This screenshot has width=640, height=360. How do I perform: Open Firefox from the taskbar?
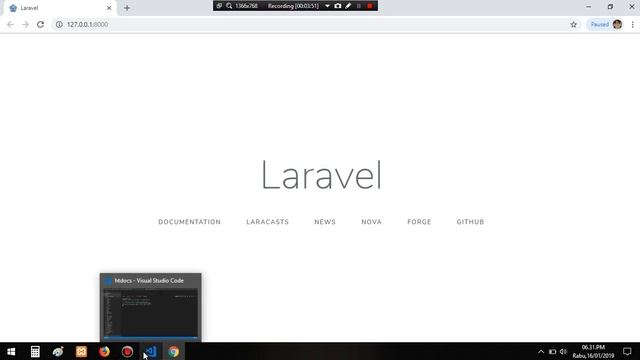click(104, 351)
